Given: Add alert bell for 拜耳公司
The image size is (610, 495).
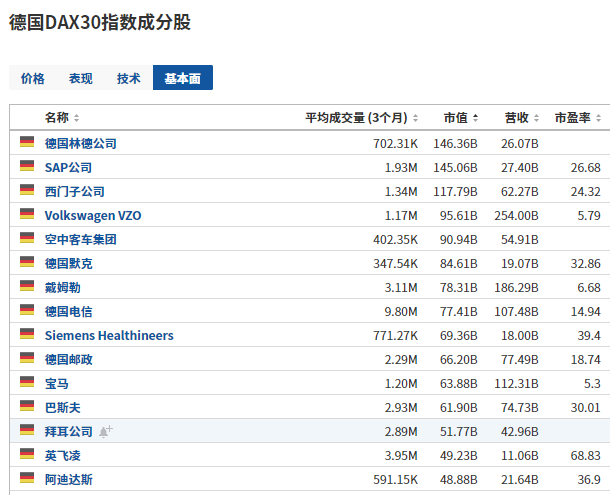Looking at the screenshot, I should 105,431.
